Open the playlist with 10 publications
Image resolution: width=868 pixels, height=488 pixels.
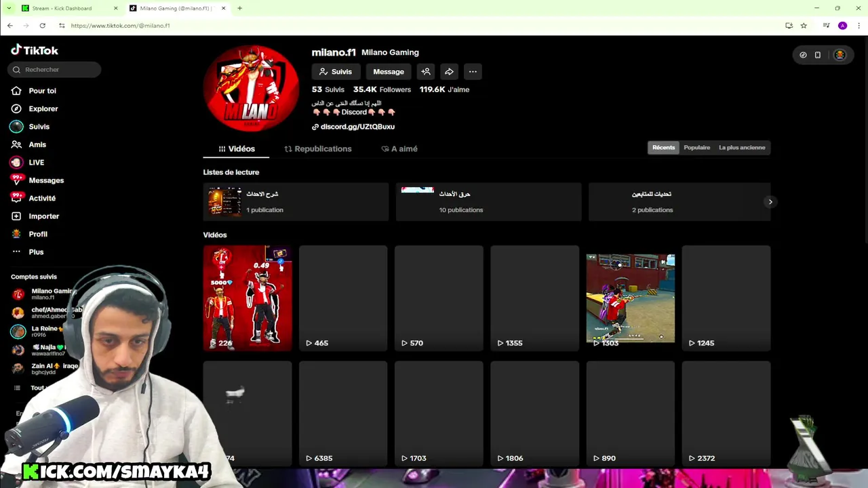[488, 202]
